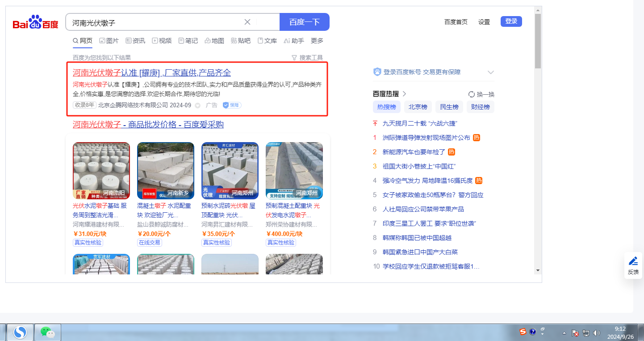This screenshot has width=644, height=341.
Task: Select the 热搜榜 tab
Action: 387,107
